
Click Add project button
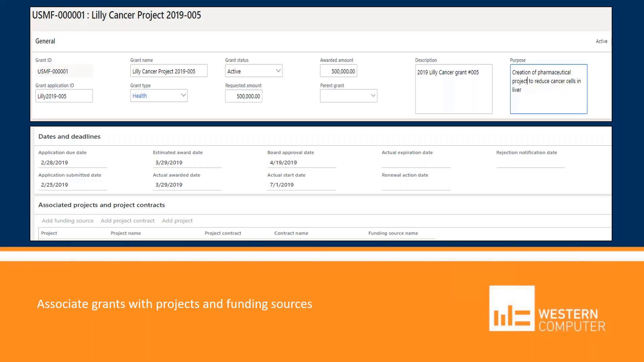tap(177, 221)
